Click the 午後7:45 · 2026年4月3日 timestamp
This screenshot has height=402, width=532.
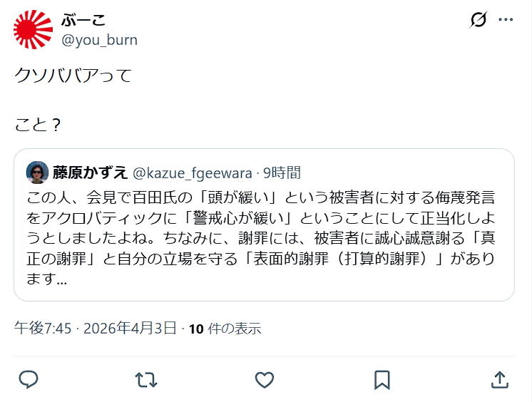point(95,328)
